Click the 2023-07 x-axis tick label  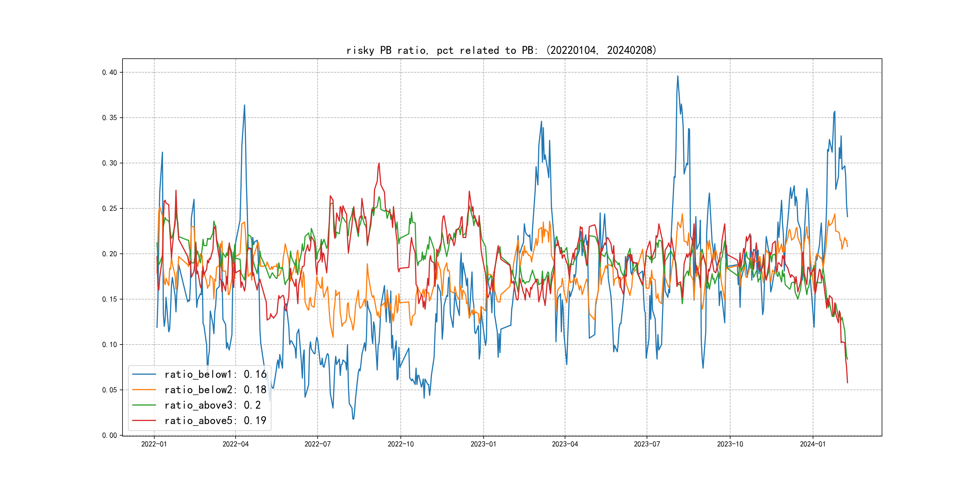pos(647,444)
